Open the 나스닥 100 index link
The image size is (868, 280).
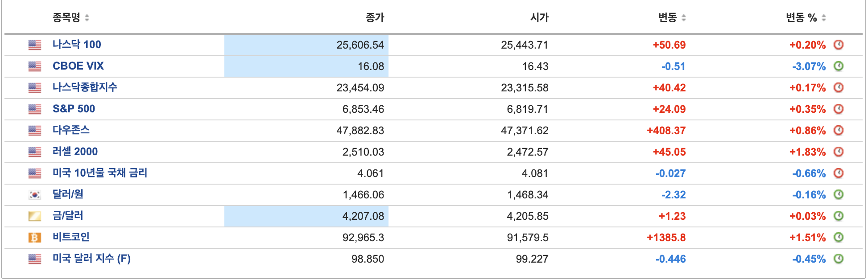(x=77, y=45)
